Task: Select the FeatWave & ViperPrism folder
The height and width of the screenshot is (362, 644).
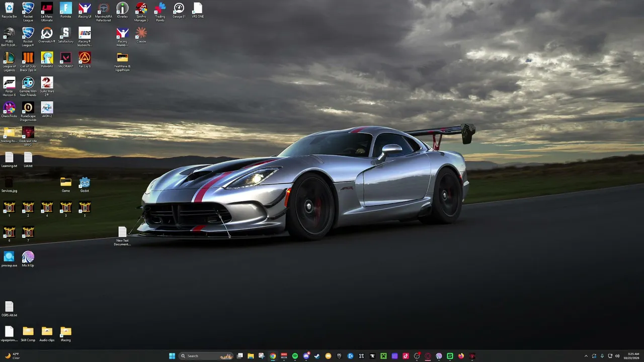Action: click(122, 62)
